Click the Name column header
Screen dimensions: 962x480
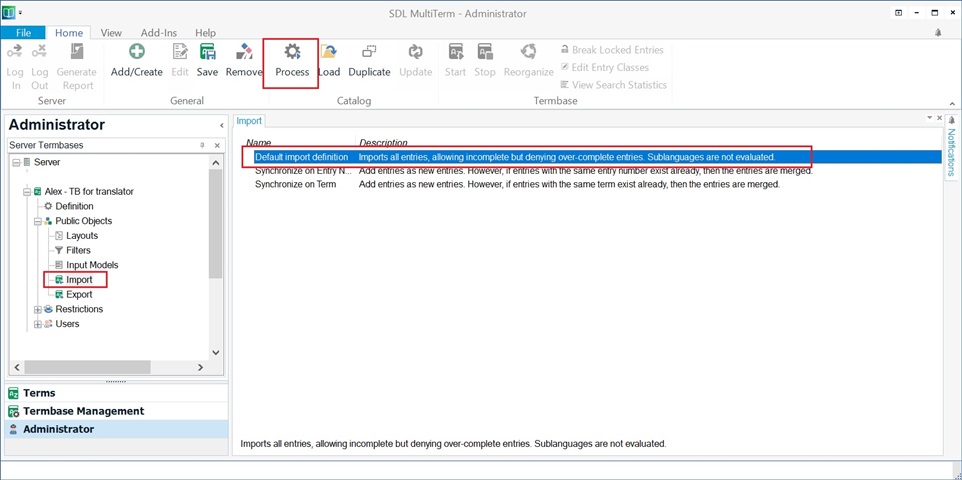259,143
